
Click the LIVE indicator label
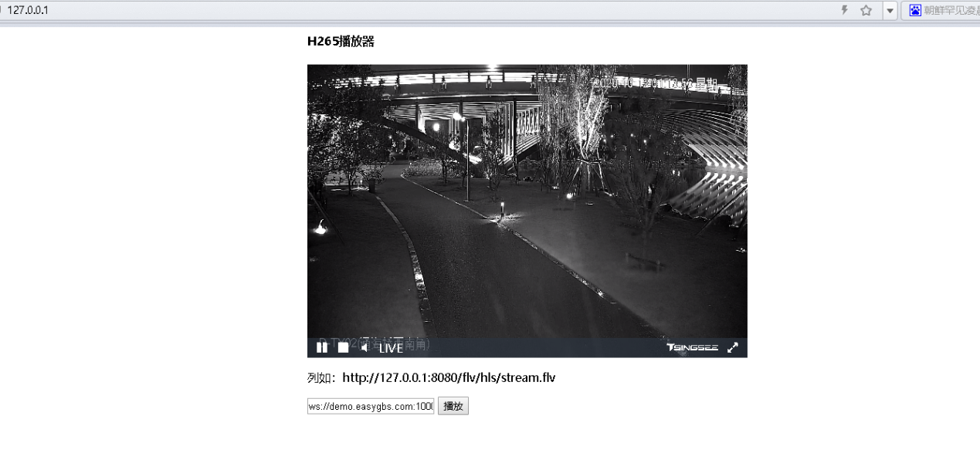pos(391,348)
